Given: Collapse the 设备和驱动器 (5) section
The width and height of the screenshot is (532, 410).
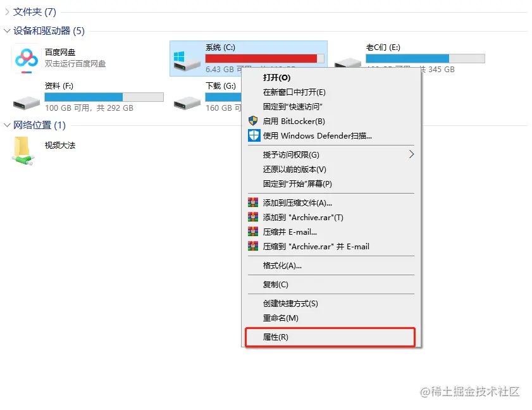Looking at the screenshot, I should [7, 31].
